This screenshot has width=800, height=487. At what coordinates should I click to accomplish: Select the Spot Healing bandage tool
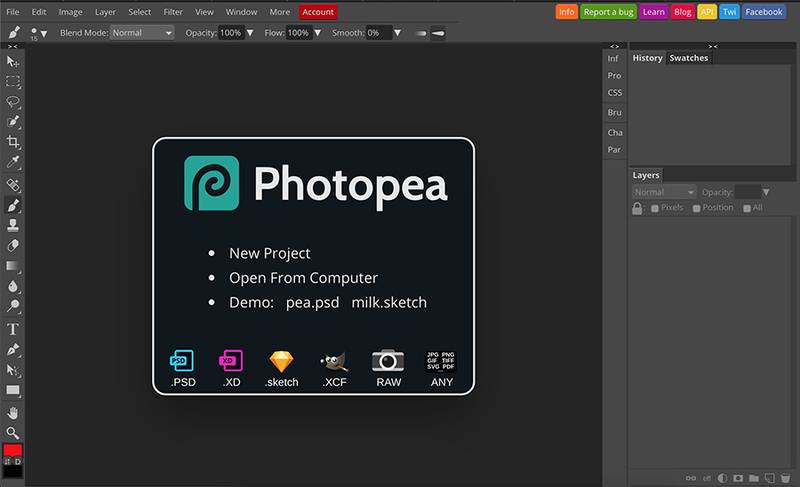13,185
